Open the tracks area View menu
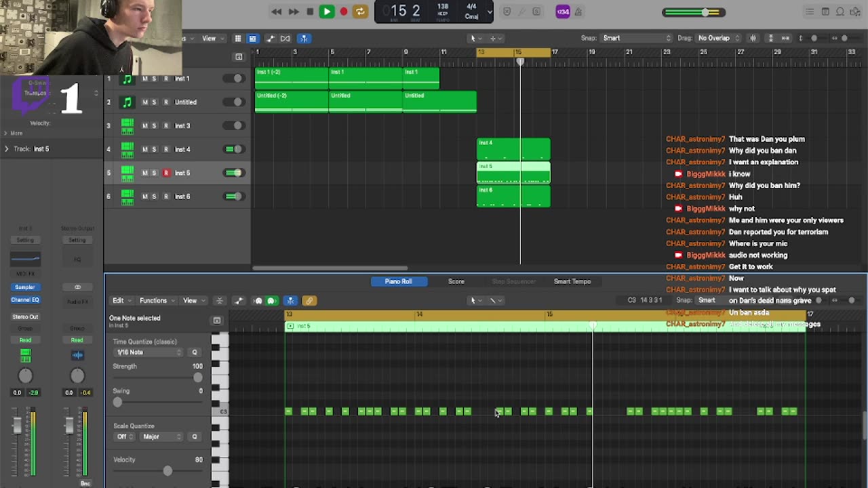 pos(212,39)
